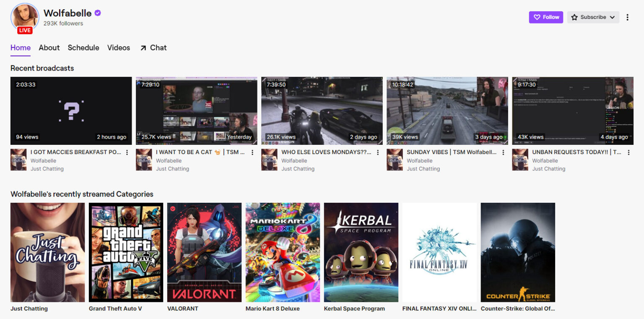644x319 pixels.
Task: Play the I WANT TO BE A CAT broadcast
Action: coord(196,110)
